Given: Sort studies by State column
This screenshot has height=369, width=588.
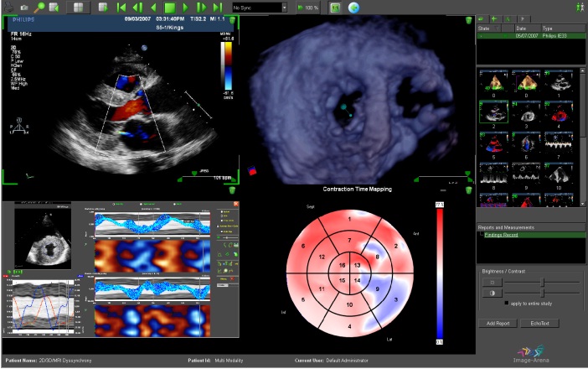Looking at the screenshot, I should 488,29.
